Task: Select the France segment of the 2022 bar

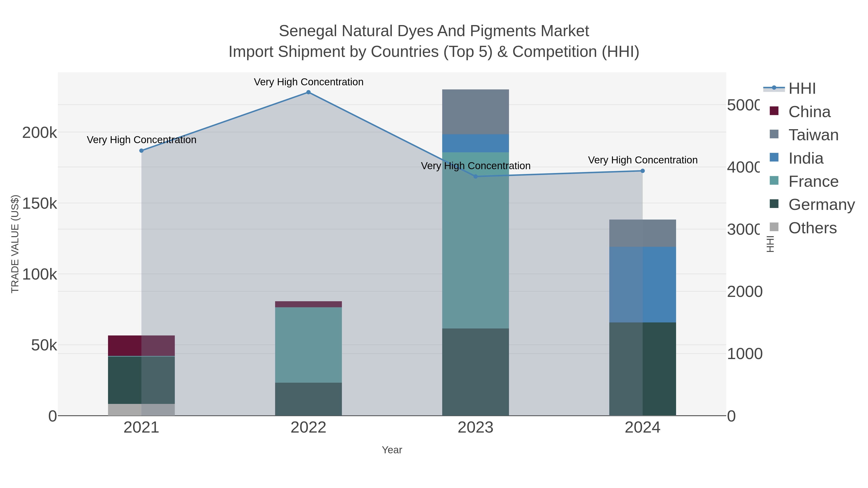Action: click(308, 345)
